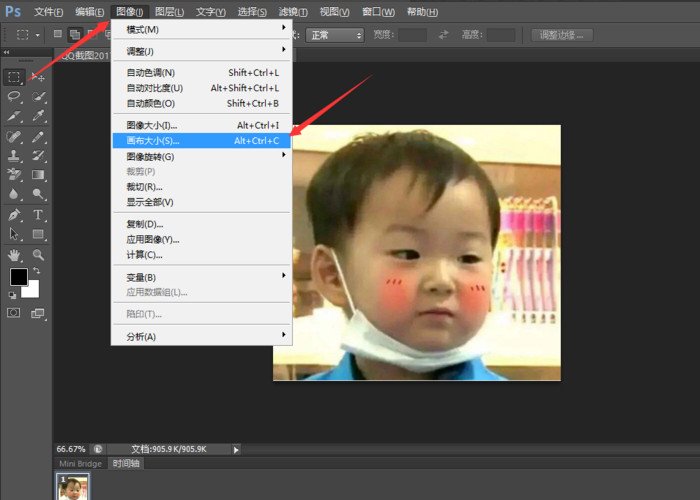Image resolution: width=700 pixels, height=500 pixels.
Task: Open the 窗口(W) menu
Action: tap(378, 12)
